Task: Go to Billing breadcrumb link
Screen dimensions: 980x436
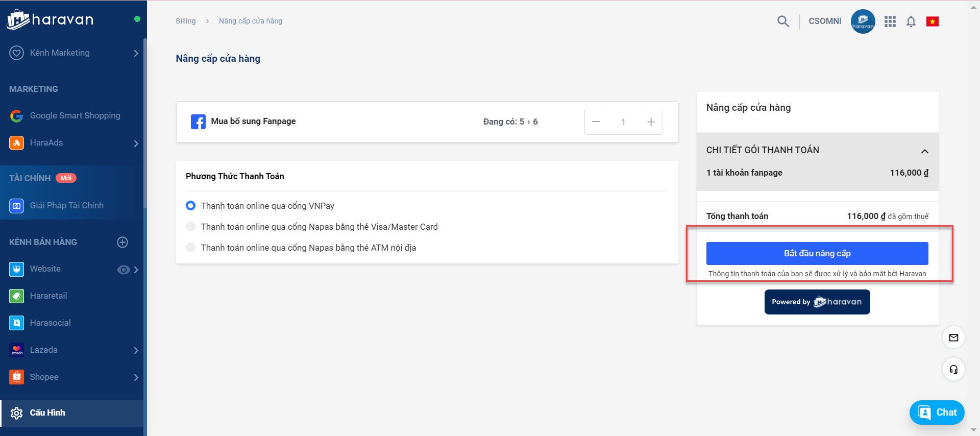Action: 186,21
